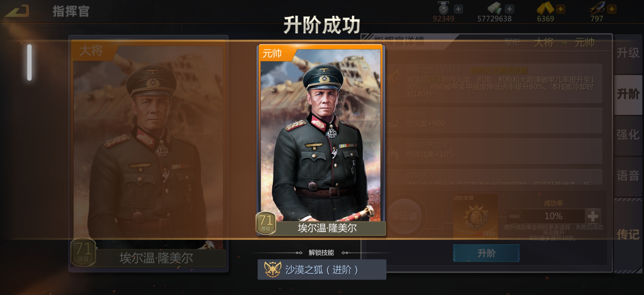This screenshot has width=644, height=295.
Task: Add rocket items with plus icon
Action: (x=611, y=9)
